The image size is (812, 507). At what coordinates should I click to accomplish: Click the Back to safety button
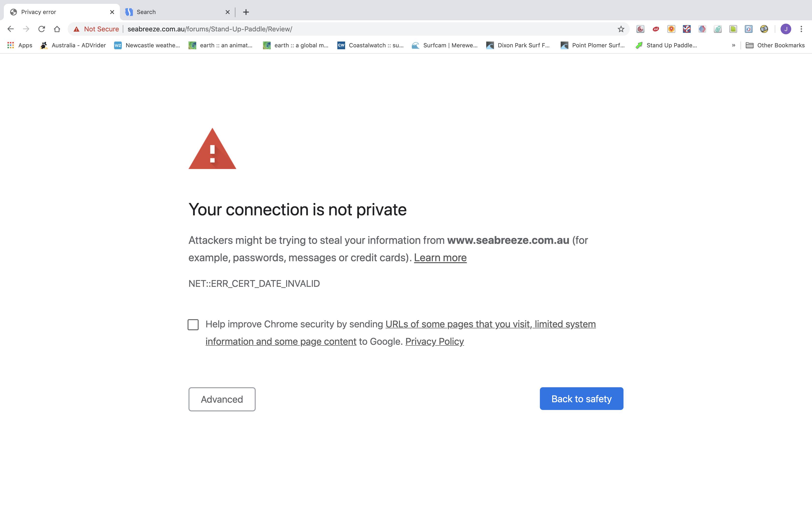581,399
